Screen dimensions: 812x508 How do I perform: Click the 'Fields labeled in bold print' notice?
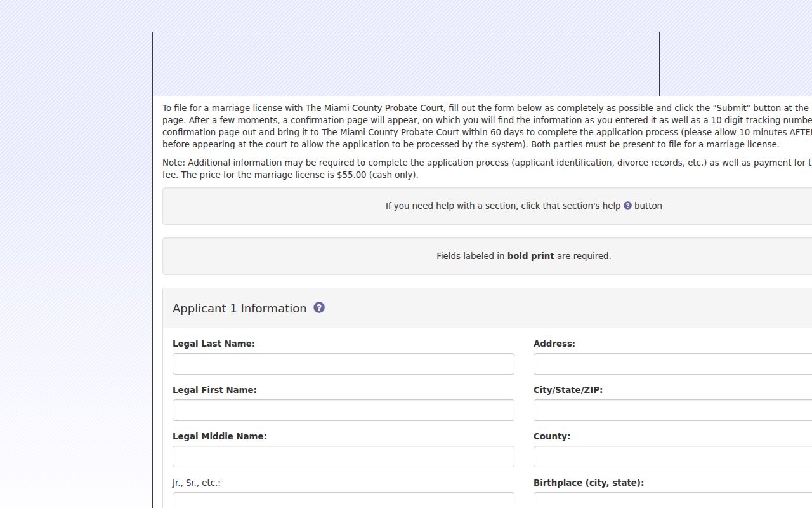coord(523,256)
